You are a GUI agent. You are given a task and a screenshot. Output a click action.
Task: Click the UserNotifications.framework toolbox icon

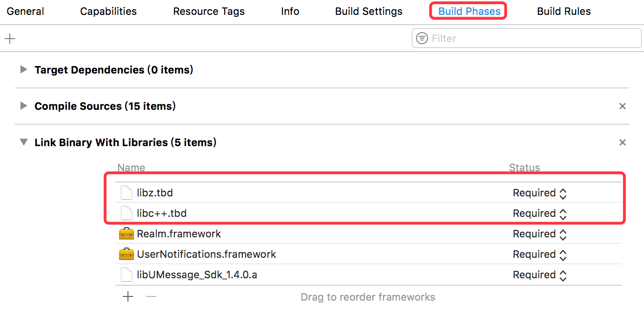click(x=126, y=254)
